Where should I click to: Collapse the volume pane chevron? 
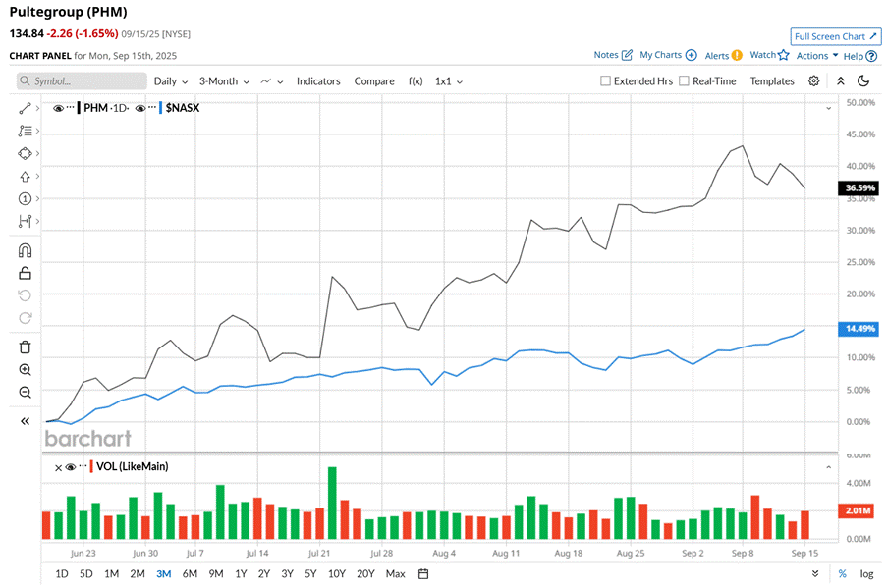pos(829,467)
